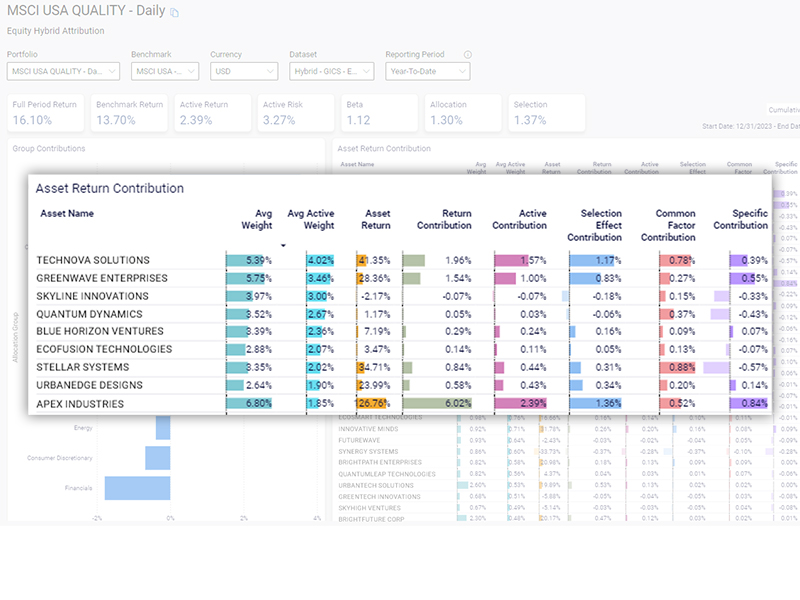Change the Year-To-Date reporting period

428,71
